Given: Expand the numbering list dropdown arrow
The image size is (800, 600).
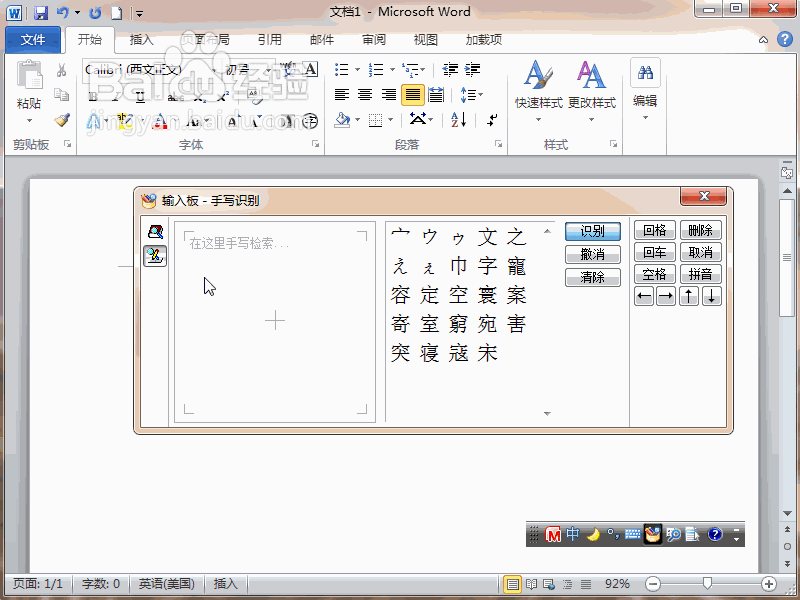Looking at the screenshot, I should coord(392,69).
